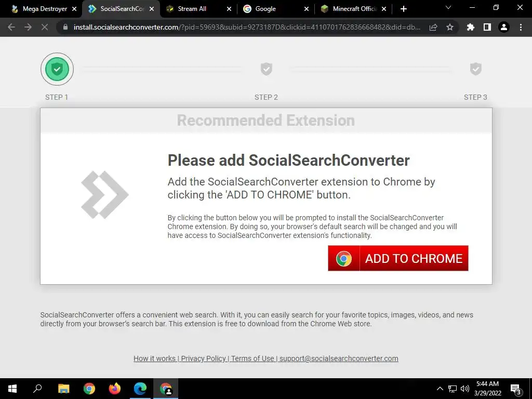Click the green Step 1 shield
This screenshot has width=532, height=399.
[57, 69]
